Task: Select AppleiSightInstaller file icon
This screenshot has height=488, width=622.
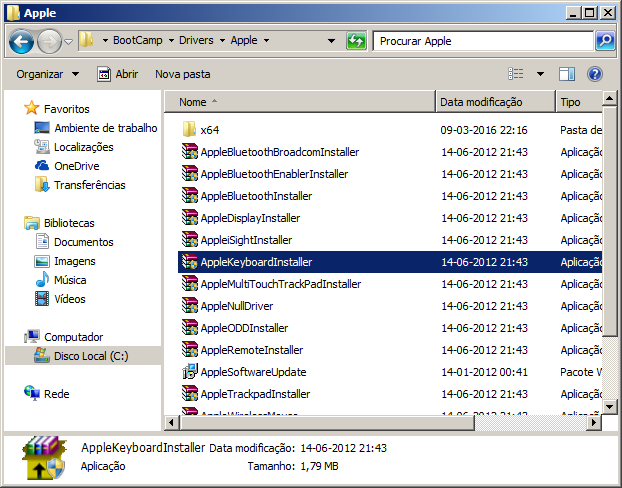Action: point(190,240)
